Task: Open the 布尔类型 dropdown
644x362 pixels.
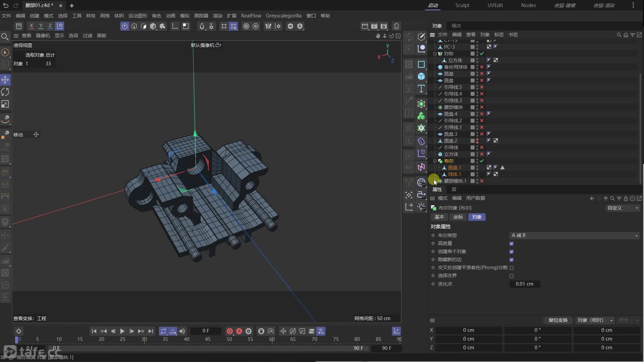Action: pos(575,235)
